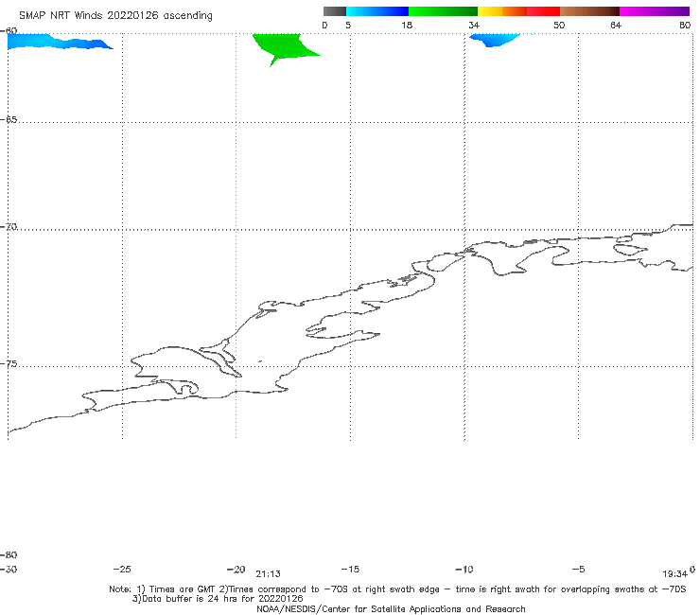Click the longitude label '-20'
Screen dimensions: 700x615
tap(236, 570)
